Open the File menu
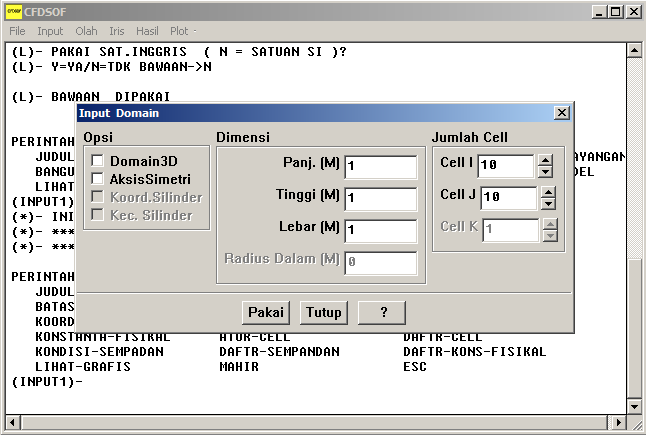The height and width of the screenshot is (435, 646). 17,31
